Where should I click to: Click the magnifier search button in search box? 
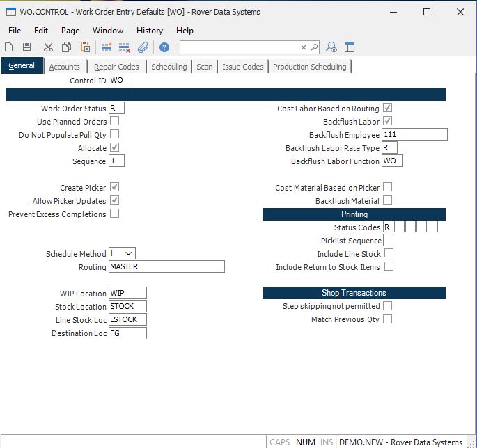tap(313, 47)
